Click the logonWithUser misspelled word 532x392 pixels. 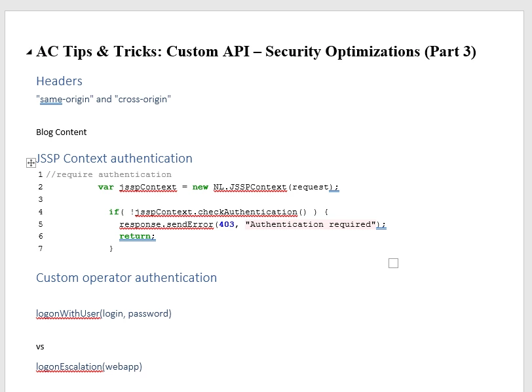[68, 313]
